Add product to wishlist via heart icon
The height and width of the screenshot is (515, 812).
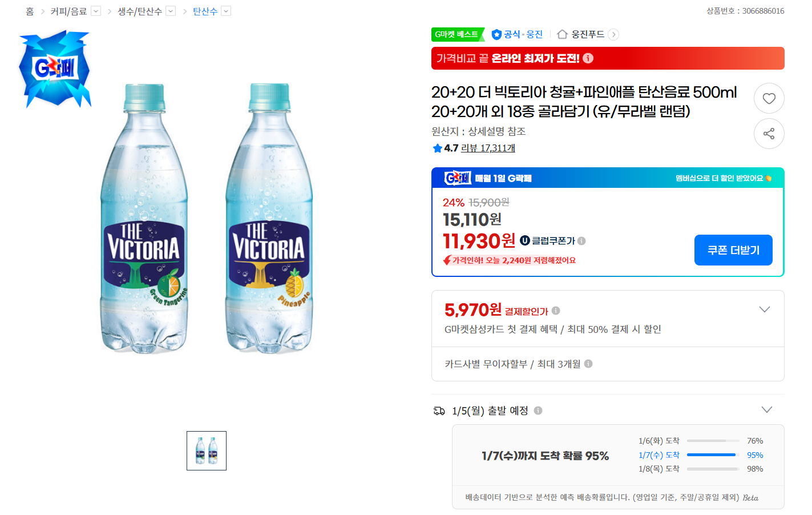pyautogui.click(x=769, y=98)
